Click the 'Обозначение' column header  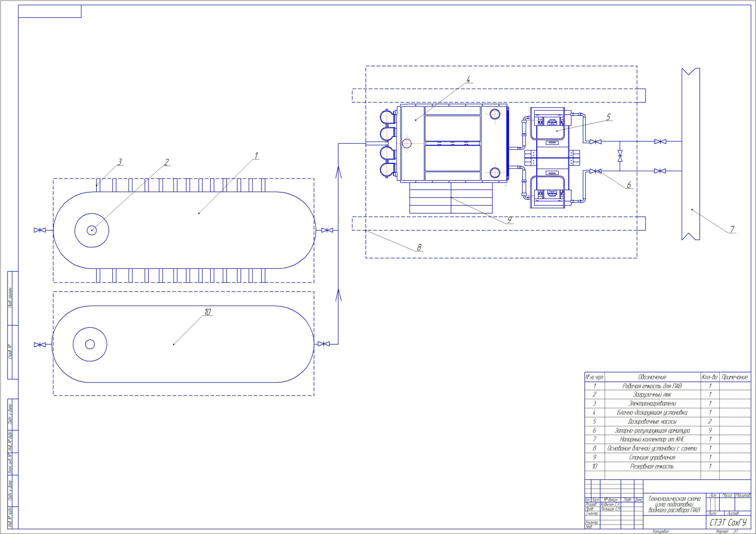tap(652, 377)
